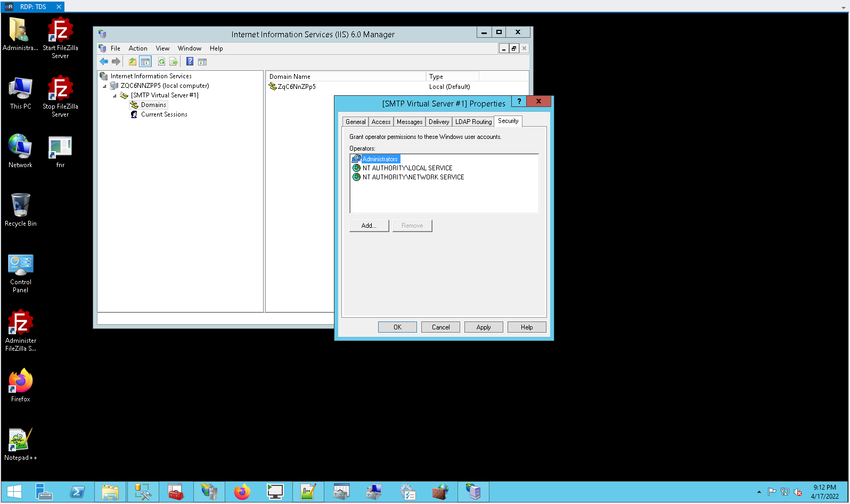Select Administer FileZilla Server desktop shortcut
Image resolution: width=850 pixels, height=504 pixels.
tap(21, 330)
